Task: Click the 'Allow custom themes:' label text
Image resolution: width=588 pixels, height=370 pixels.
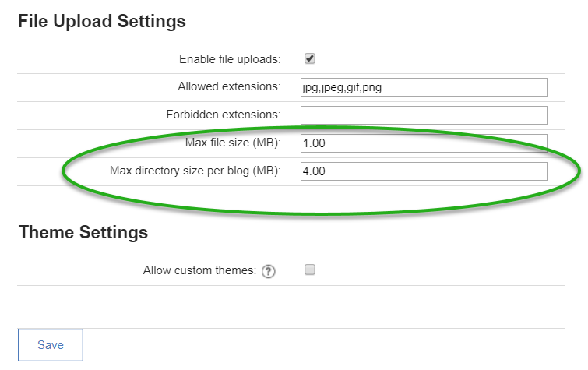Action: click(x=199, y=270)
